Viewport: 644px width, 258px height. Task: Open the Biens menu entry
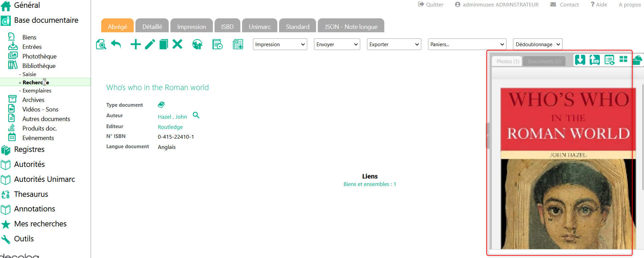29,37
